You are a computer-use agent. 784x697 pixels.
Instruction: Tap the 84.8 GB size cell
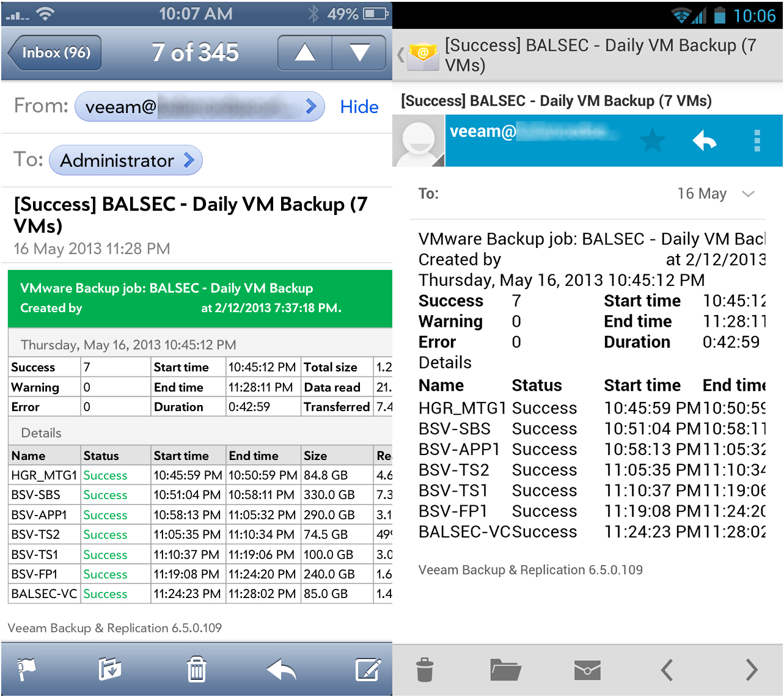coord(337,475)
